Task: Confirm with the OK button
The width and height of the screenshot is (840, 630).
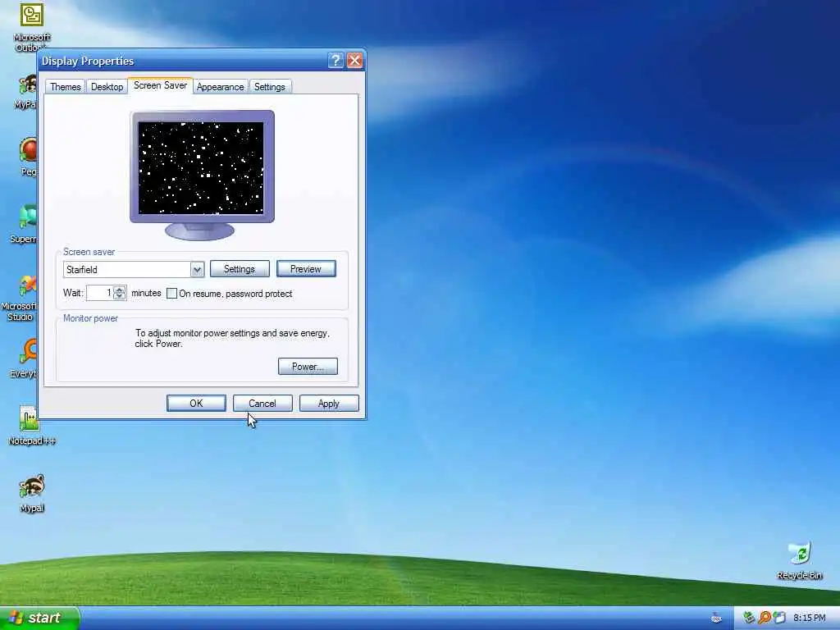Action: [196, 404]
